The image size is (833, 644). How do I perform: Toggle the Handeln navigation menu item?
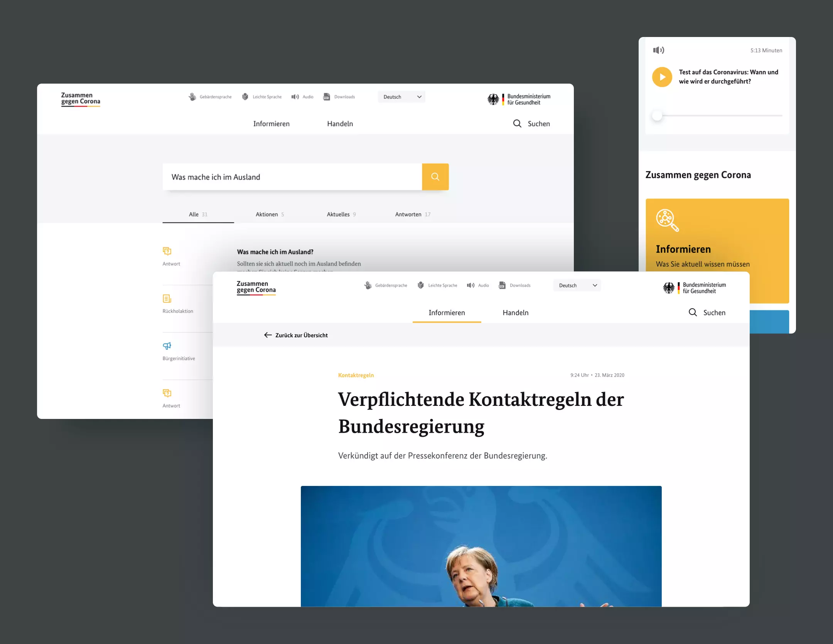[515, 312]
